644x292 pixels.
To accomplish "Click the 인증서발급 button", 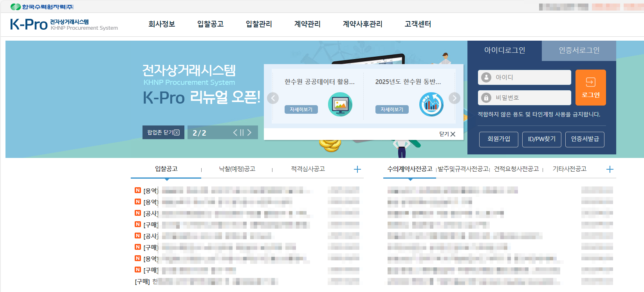I will [x=585, y=139].
